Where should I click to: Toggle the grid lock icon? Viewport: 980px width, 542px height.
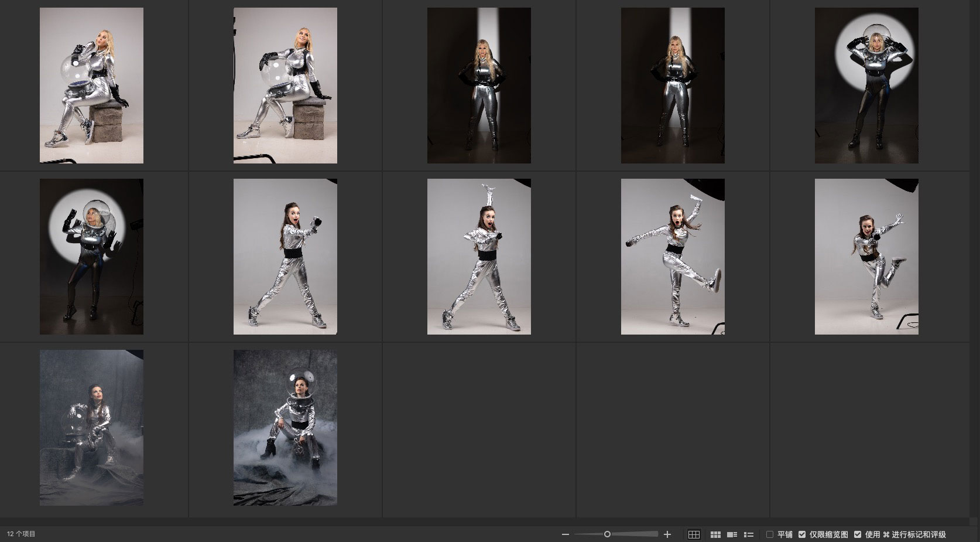coord(694,534)
